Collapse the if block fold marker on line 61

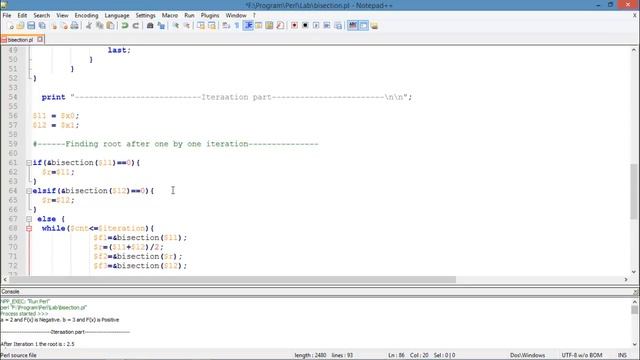[29, 163]
